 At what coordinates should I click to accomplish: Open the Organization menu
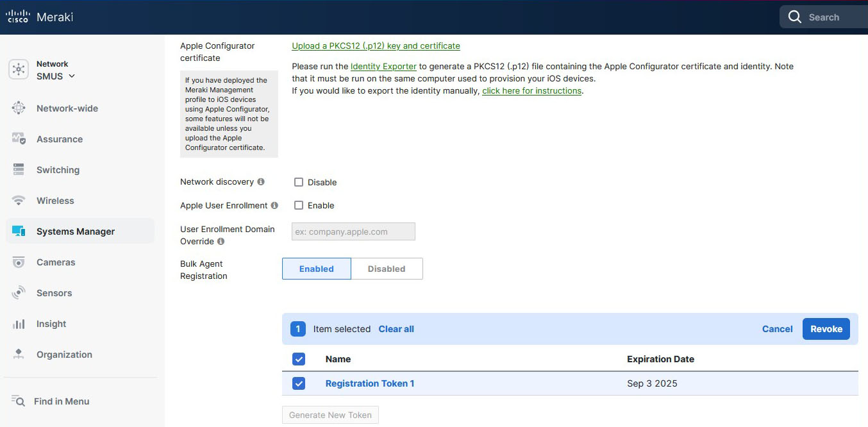click(x=64, y=355)
